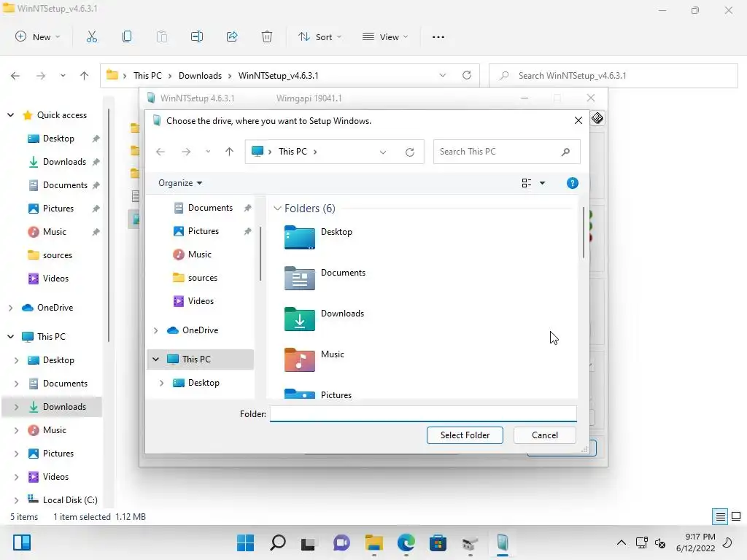Close the Choose drive dialog
This screenshot has width=747, height=560.
pos(578,120)
